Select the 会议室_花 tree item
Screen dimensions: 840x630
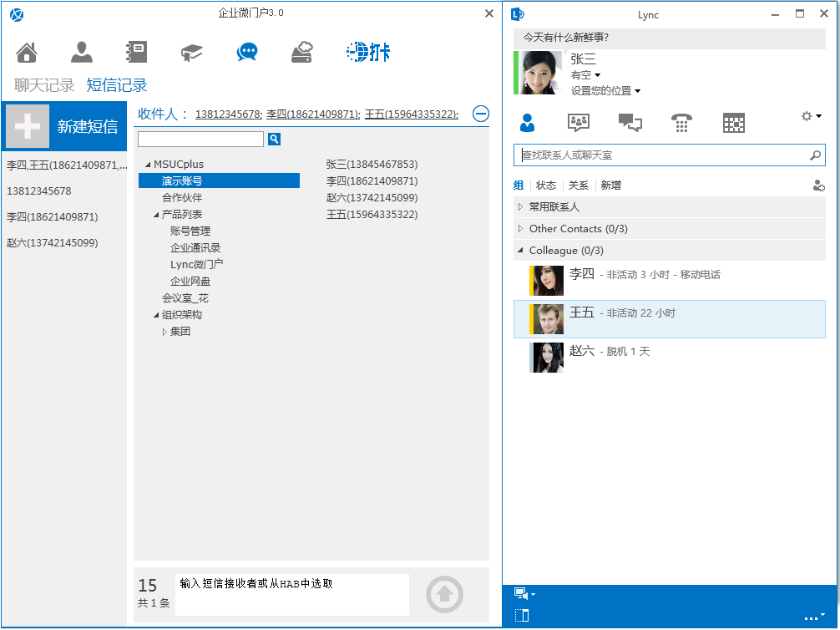click(185, 298)
